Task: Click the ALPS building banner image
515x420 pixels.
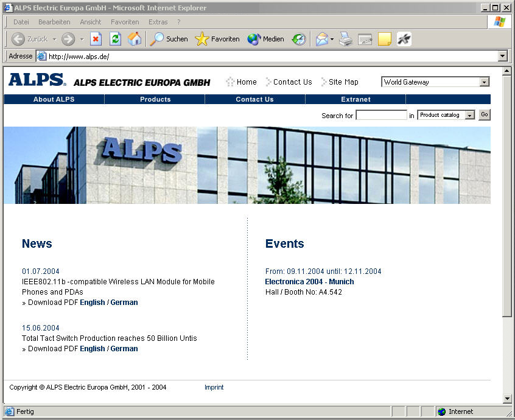Action: tap(247, 165)
